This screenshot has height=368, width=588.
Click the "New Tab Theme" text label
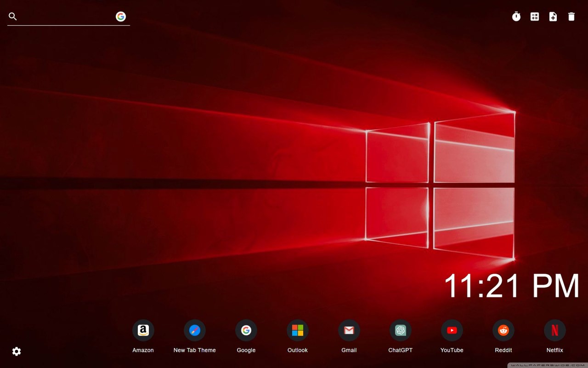click(x=195, y=350)
